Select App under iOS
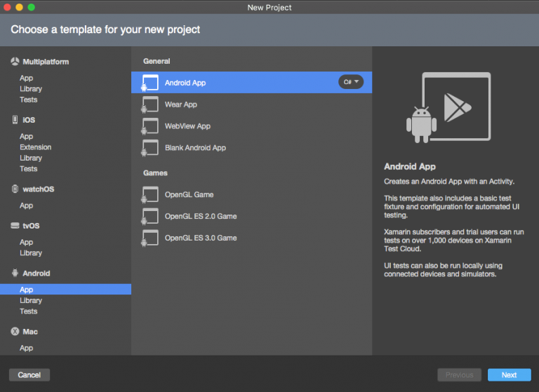Image resolution: width=539 pixels, height=392 pixels. coord(27,136)
